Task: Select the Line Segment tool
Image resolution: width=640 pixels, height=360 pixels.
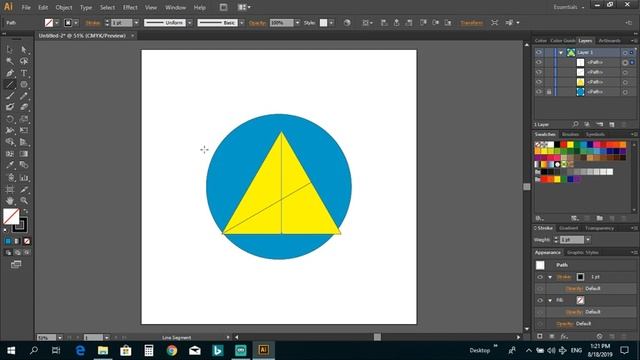Action: pyautogui.click(x=10, y=84)
